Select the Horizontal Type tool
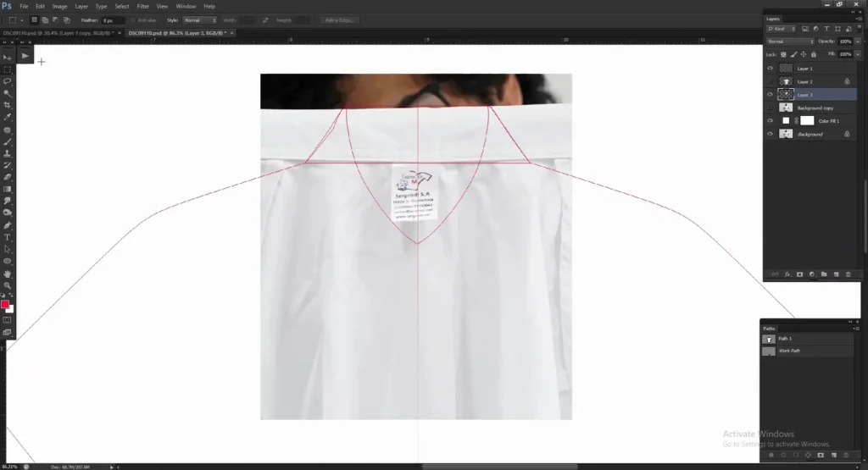The height and width of the screenshot is (470, 868). point(8,237)
